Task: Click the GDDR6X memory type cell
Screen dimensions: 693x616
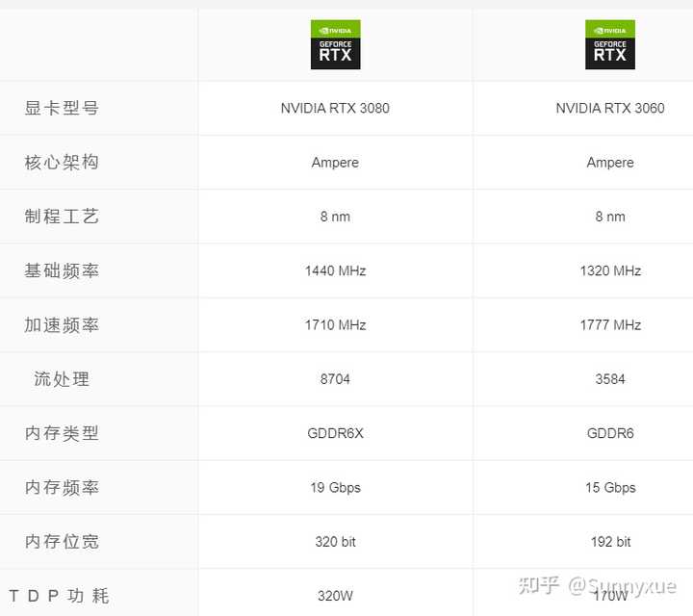Action: tap(335, 433)
